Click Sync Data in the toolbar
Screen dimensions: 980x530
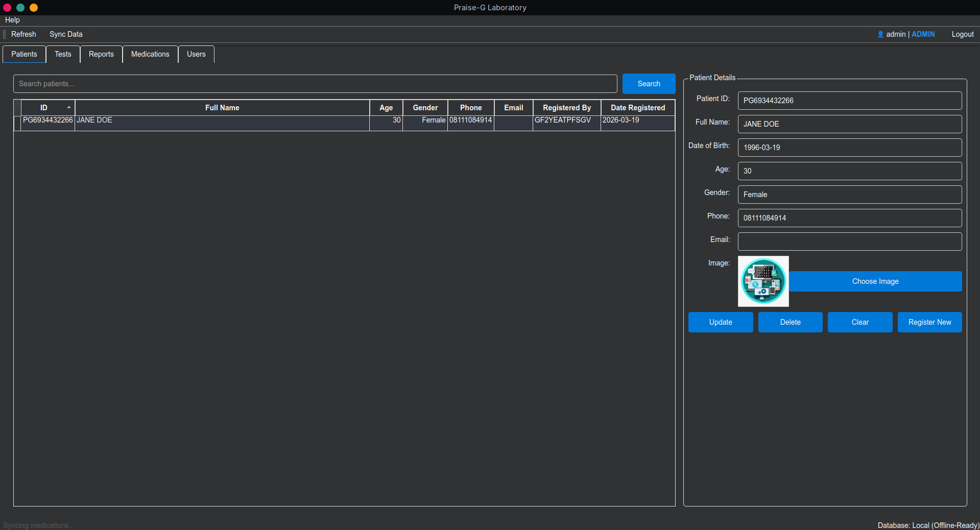pos(65,34)
